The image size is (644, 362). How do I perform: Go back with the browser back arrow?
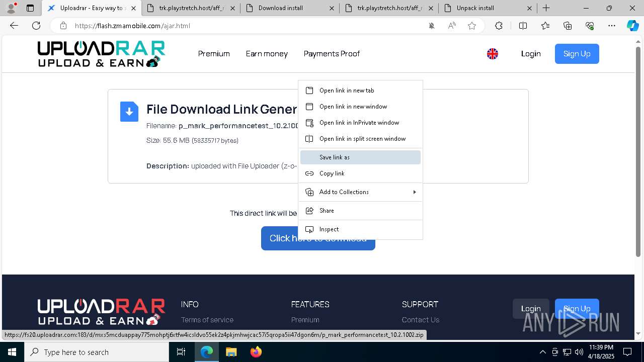pos(14,26)
